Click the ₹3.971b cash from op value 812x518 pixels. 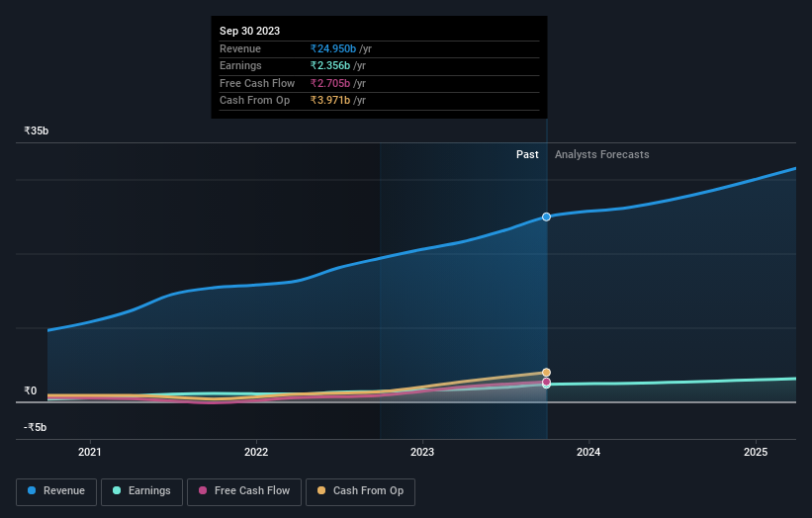pos(330,101)
